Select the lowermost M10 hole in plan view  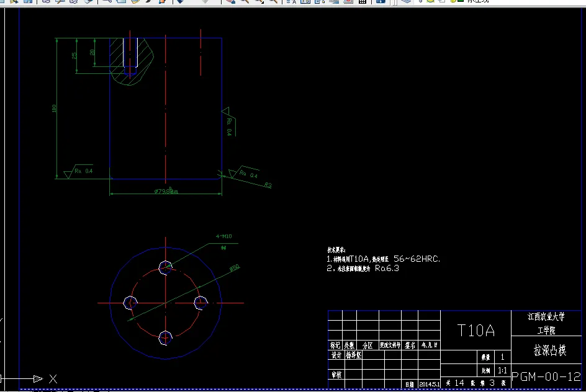pos(166,338)
